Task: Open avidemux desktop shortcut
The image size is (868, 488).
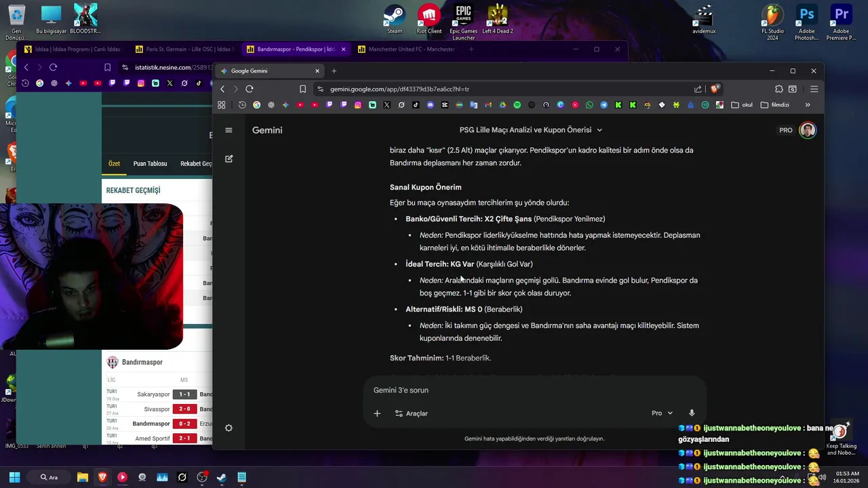Action: pyautogui.click(x=704, y=19)
